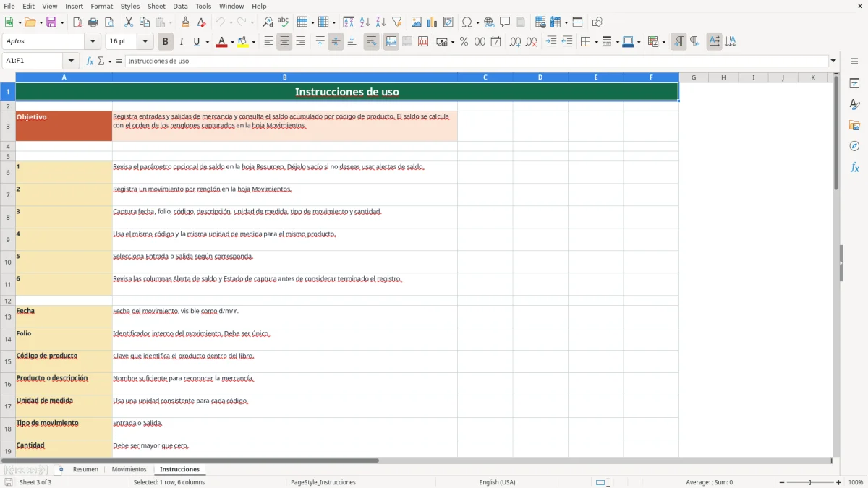Toggle Underline formatting

point(197,42)
